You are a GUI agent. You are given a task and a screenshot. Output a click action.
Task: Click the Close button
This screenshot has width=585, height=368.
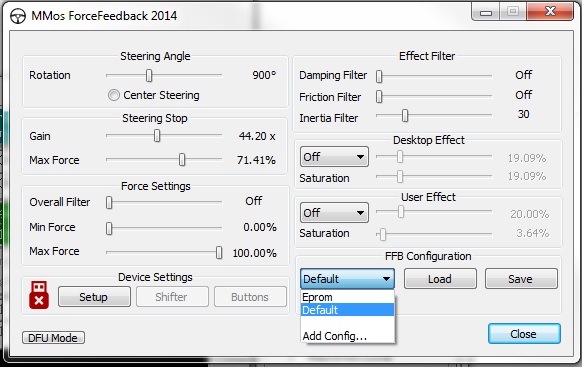tap(524, 334)
